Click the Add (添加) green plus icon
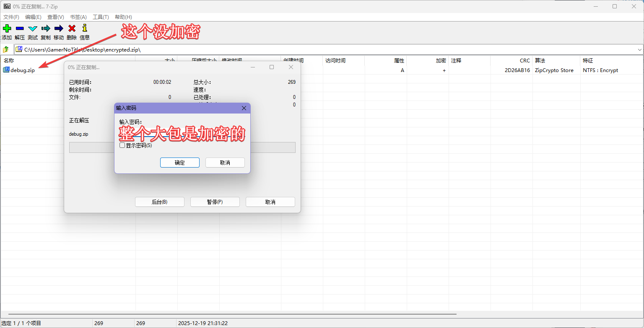Screen dimensions: 644x328 [7, 28]
